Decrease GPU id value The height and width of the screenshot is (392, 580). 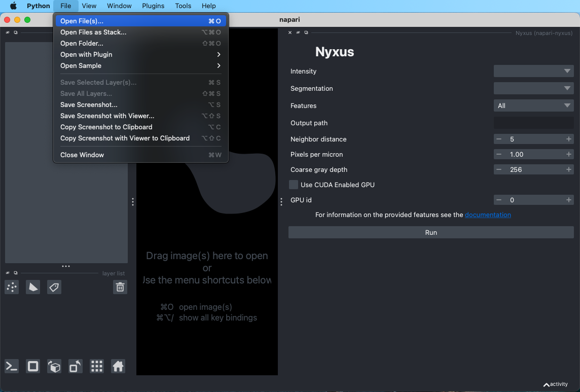point(499,200)
